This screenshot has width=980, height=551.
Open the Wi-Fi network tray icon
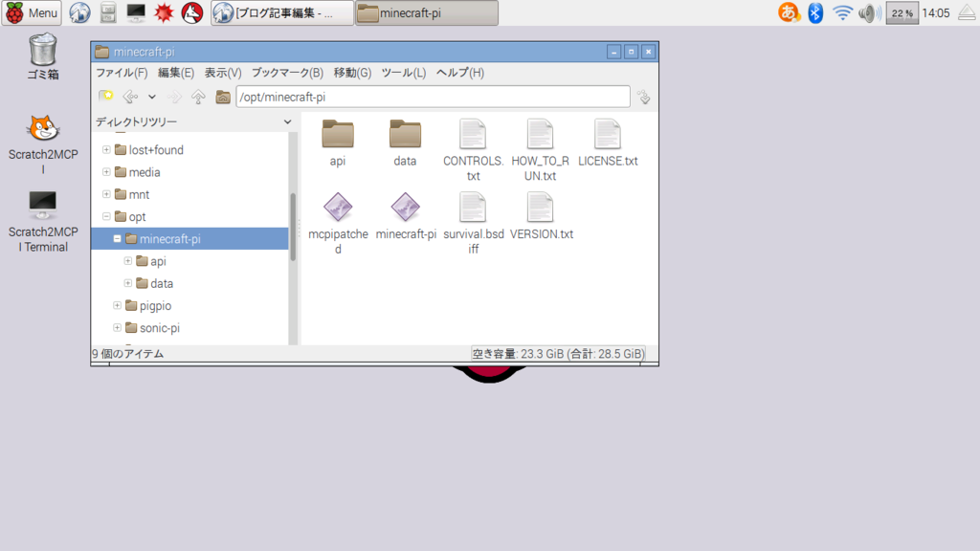tap(842, 12)
